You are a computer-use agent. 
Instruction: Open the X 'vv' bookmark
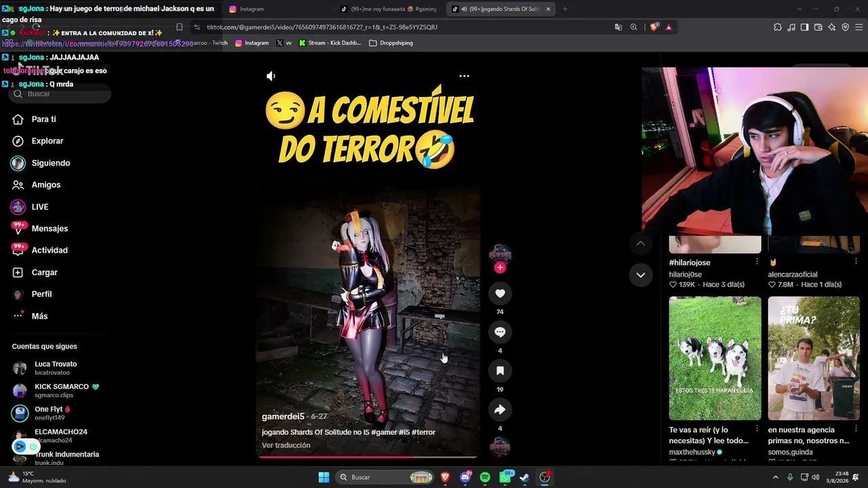point(284,43)
